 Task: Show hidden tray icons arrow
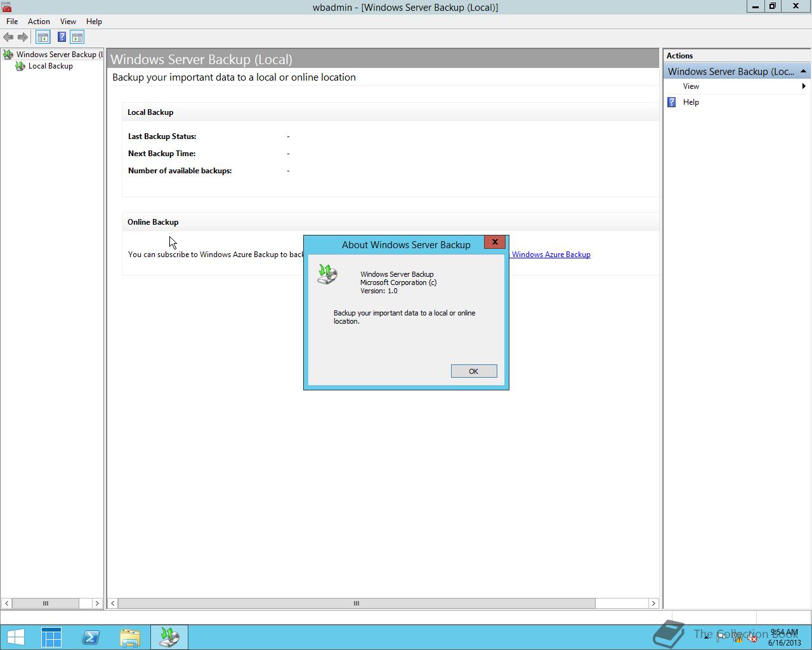tap(706, 637)
